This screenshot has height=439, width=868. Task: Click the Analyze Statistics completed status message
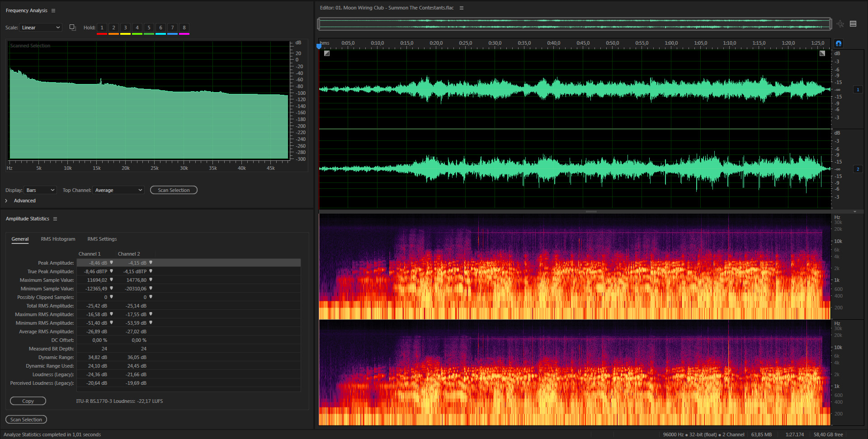(x=52, y=434)
